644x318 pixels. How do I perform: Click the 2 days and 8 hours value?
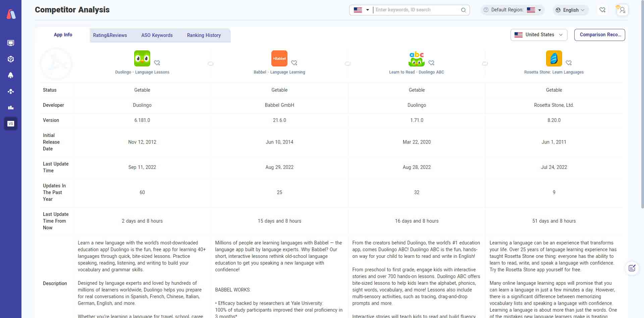click(142, 221)
